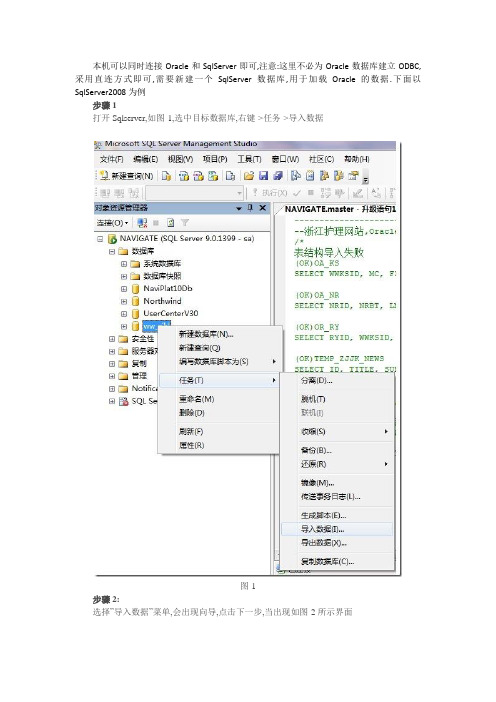Image resolution: width=496 pixels, height=702 pixels.
Task: Open the 连接(O) dropdown in Object Explorer
Action: click(x=112, y=223)
